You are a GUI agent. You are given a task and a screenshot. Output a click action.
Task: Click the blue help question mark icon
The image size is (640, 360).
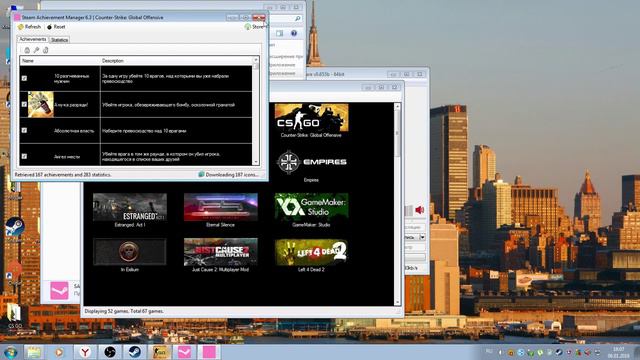click(x=294, y=33)
